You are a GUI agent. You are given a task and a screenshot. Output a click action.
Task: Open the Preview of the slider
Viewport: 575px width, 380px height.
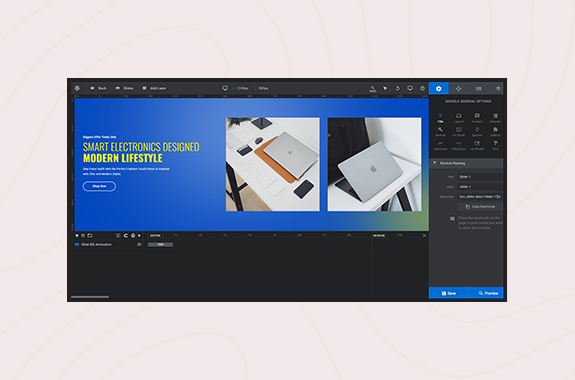486,293
